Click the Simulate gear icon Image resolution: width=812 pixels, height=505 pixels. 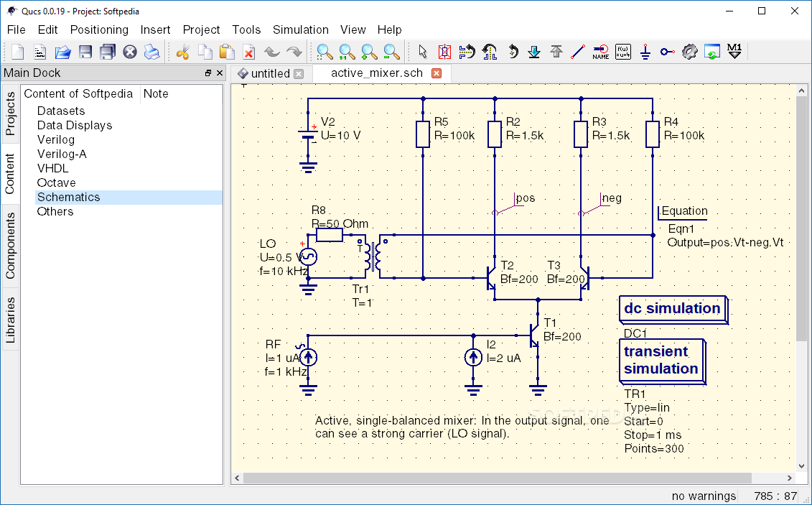click(x=689, y=52)
